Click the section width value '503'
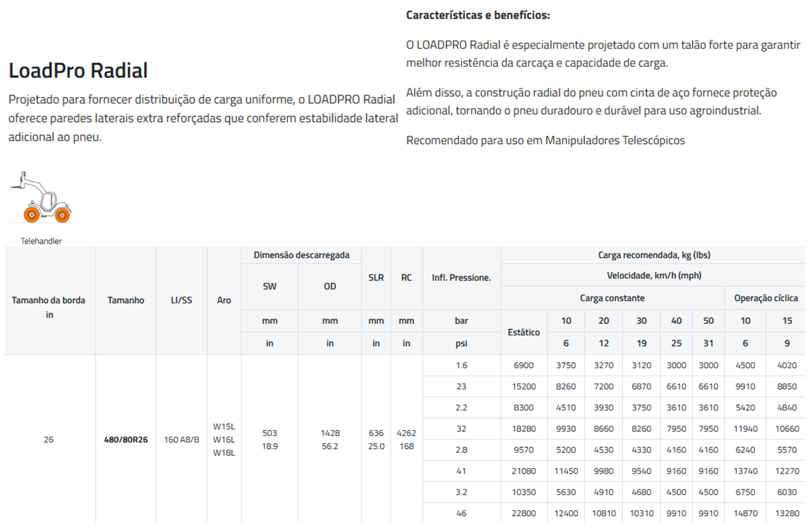Image resolution: width=812 pixels, height=531 pixels. click(x=269, y=433)
